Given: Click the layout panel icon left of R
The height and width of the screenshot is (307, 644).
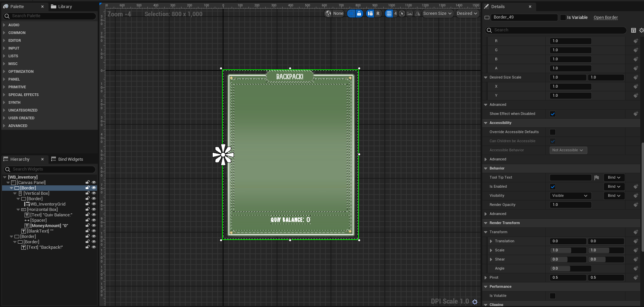Looking at the screenshot, I should [x=370, y=13].
